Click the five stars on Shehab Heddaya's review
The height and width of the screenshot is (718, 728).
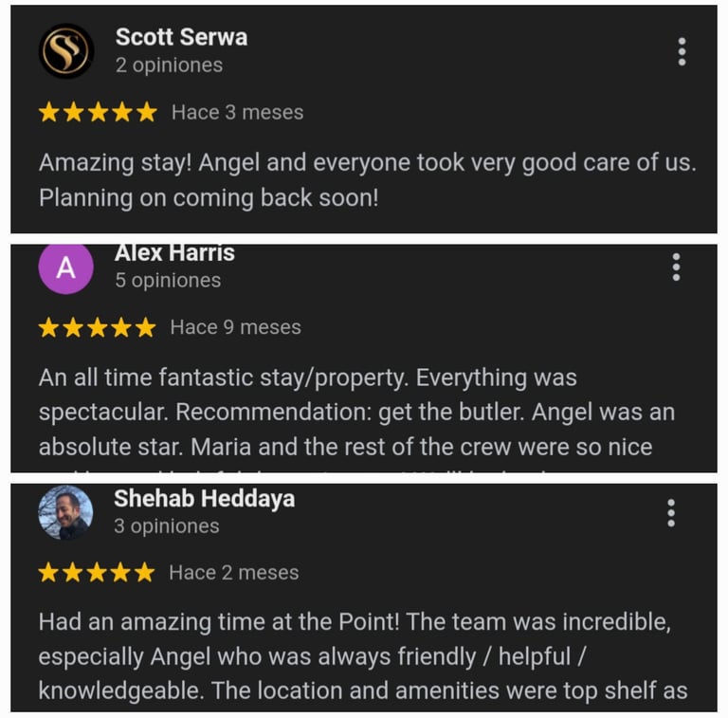pyautogui.click(x=97, y=573)
